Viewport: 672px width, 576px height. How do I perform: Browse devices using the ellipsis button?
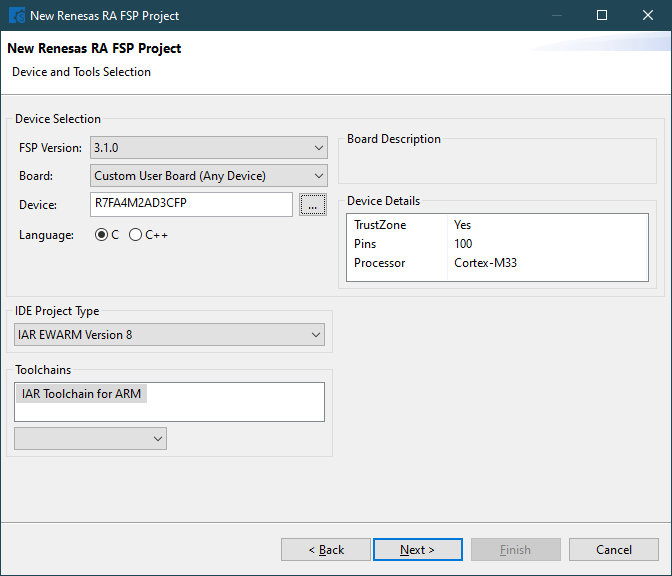click(313, 205)
